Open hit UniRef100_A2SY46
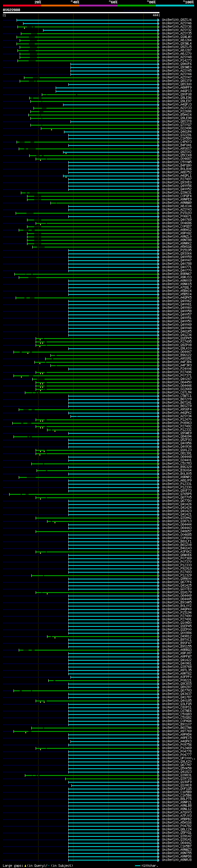197x868 pixels. point(176,23)
